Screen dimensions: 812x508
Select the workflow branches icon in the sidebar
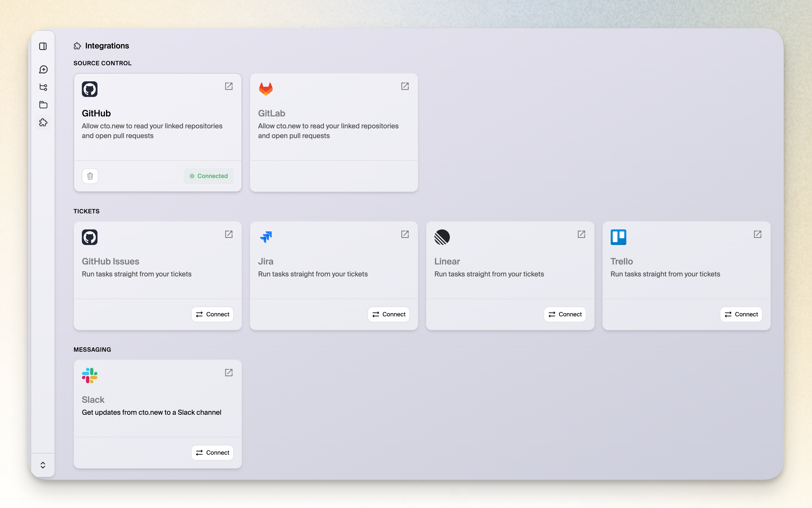coord(43,87)
